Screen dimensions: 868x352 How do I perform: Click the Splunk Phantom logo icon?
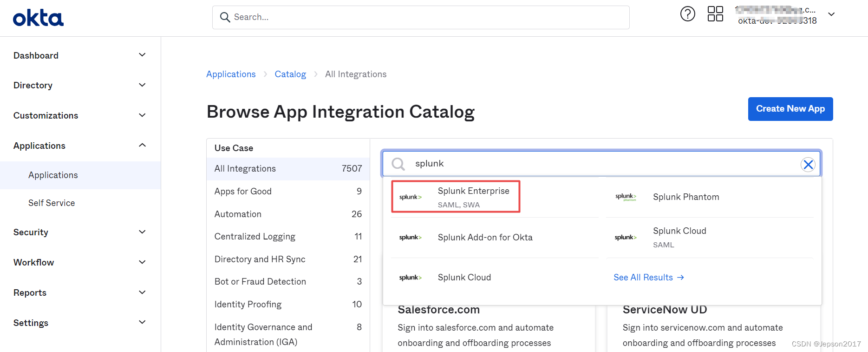626,197
